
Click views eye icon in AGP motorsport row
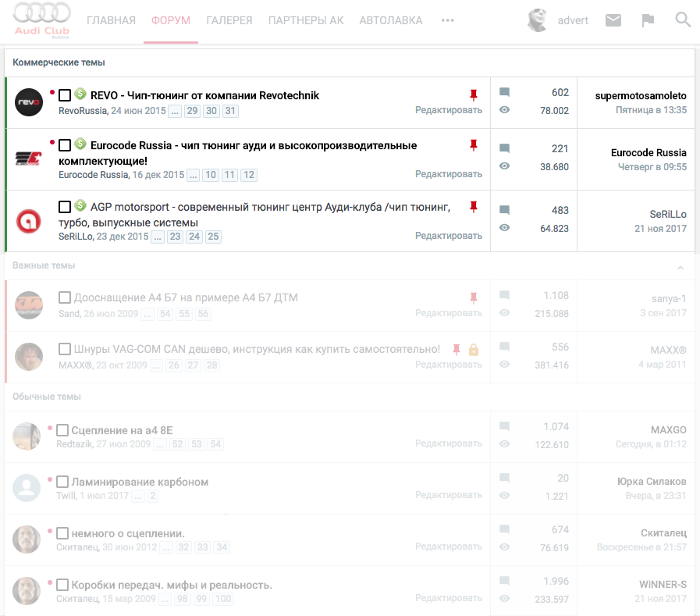point(504,228)
